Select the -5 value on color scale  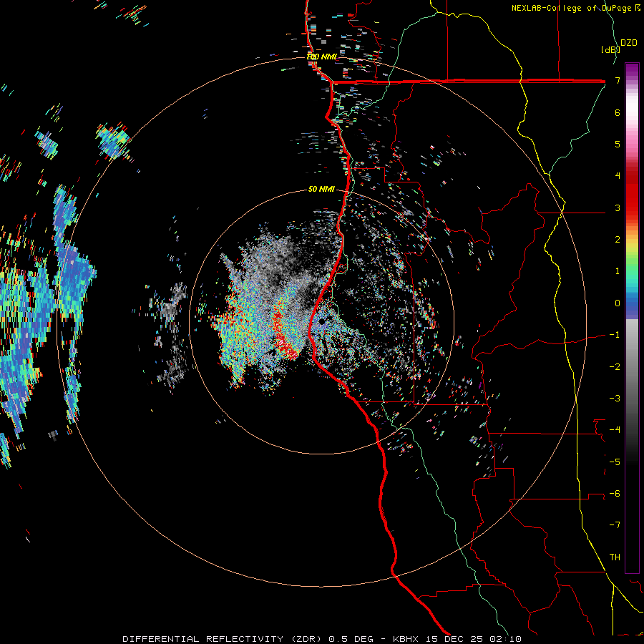pyautogui.click(x=615, y=462)
